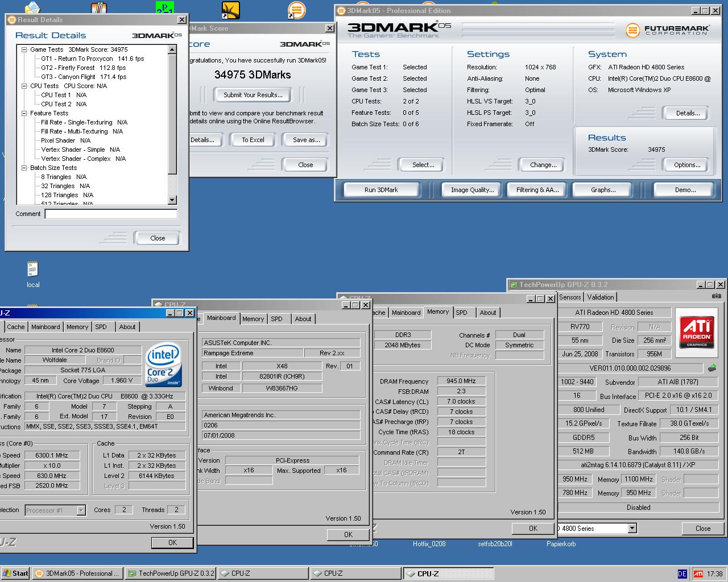Click the Comment input field
This screenshot has width=728, height=582.
click(x=111, y=214)
